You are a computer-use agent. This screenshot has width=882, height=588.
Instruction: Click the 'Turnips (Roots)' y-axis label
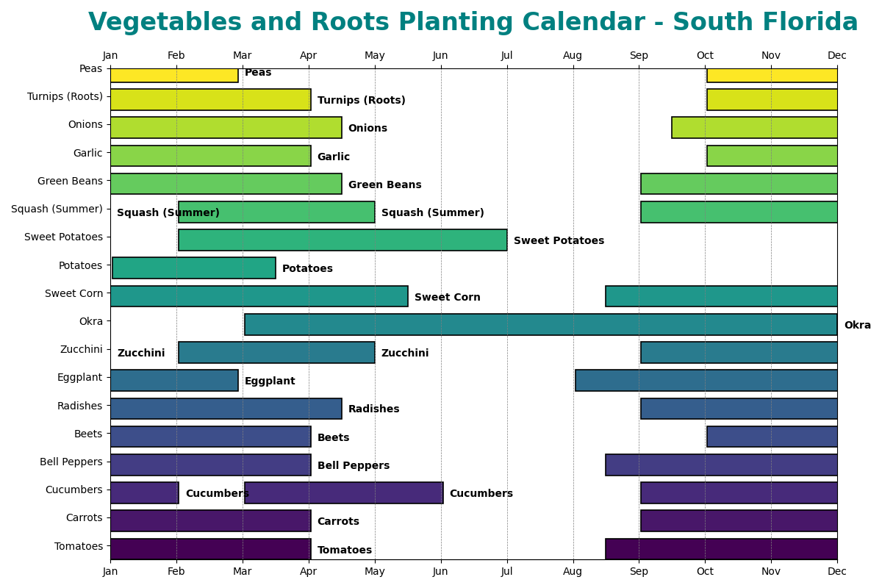coord(65,97)
